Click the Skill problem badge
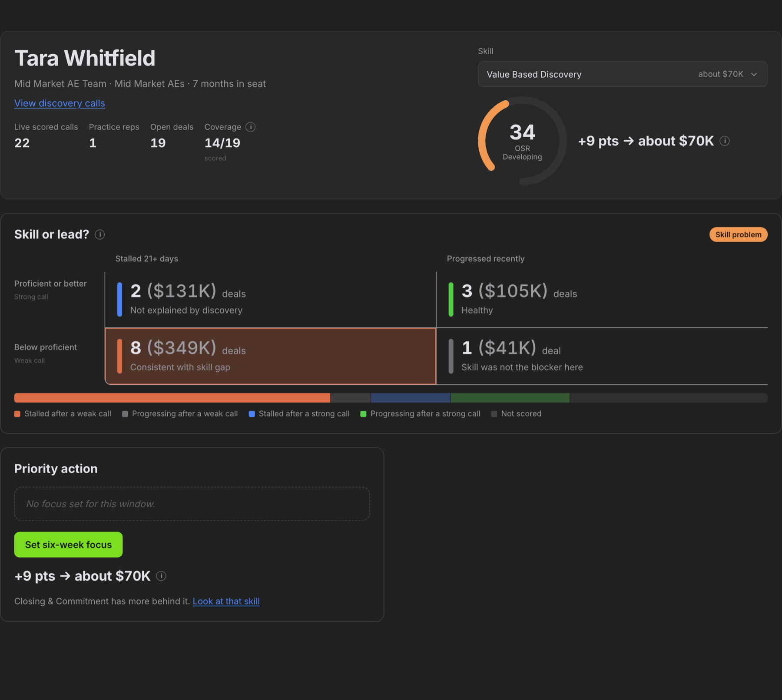The image size is (782, 700). point(738,234)
